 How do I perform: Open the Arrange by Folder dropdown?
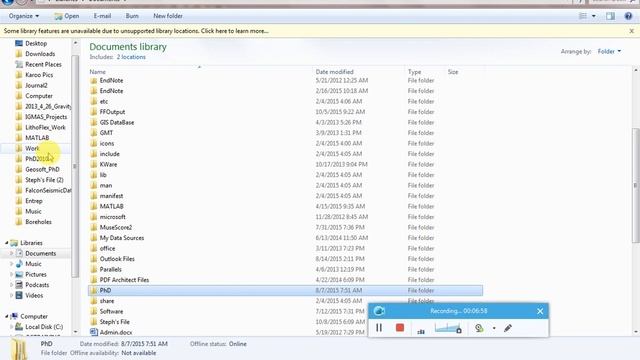click(609, 51)
